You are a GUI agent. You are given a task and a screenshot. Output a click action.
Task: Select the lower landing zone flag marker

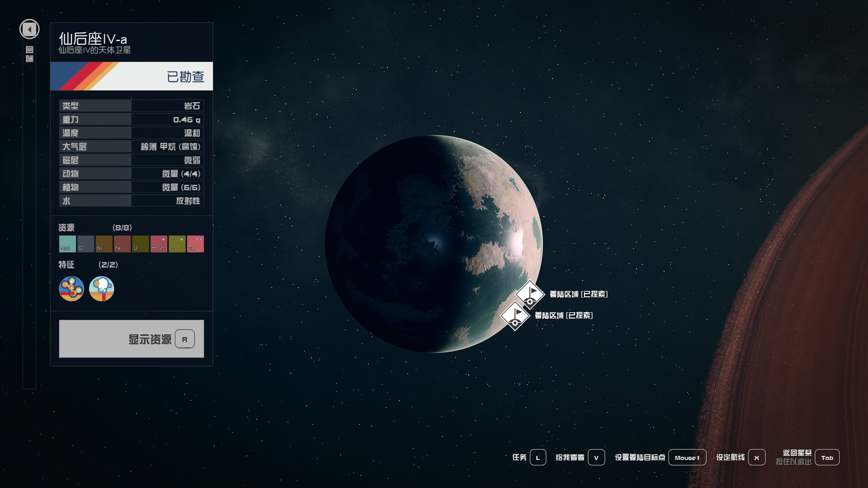(515, 316)
